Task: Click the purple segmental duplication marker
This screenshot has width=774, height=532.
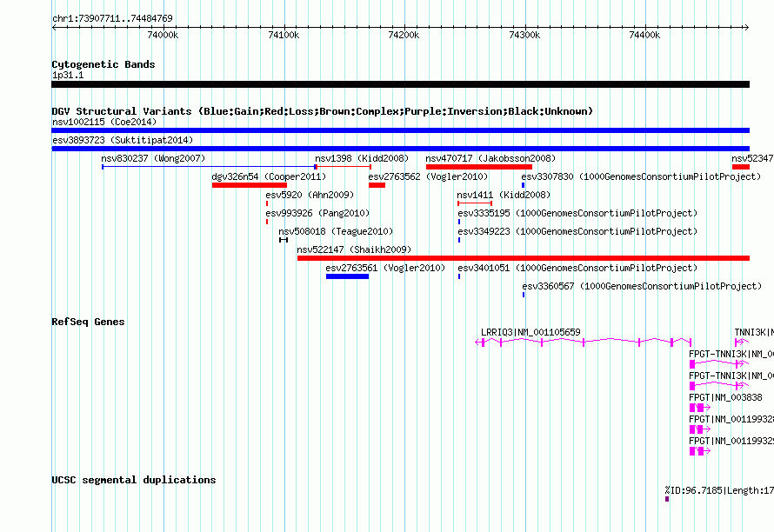Action: click(667, 499)
